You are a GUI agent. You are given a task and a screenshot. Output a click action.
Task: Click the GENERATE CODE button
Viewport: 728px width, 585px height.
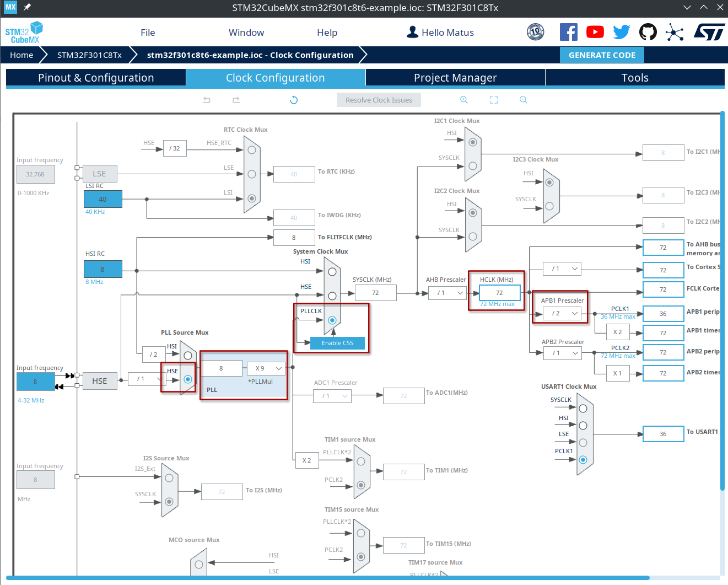coord(602,55)
